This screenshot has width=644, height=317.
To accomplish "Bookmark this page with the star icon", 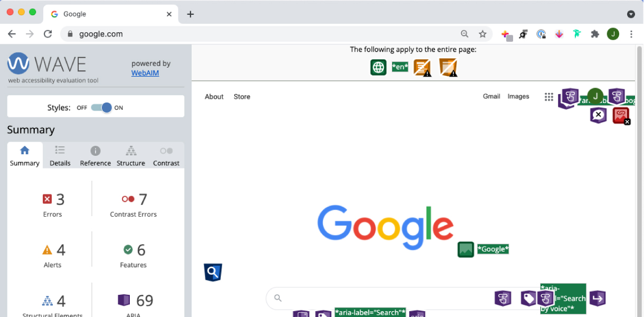I will click(482, 34).
